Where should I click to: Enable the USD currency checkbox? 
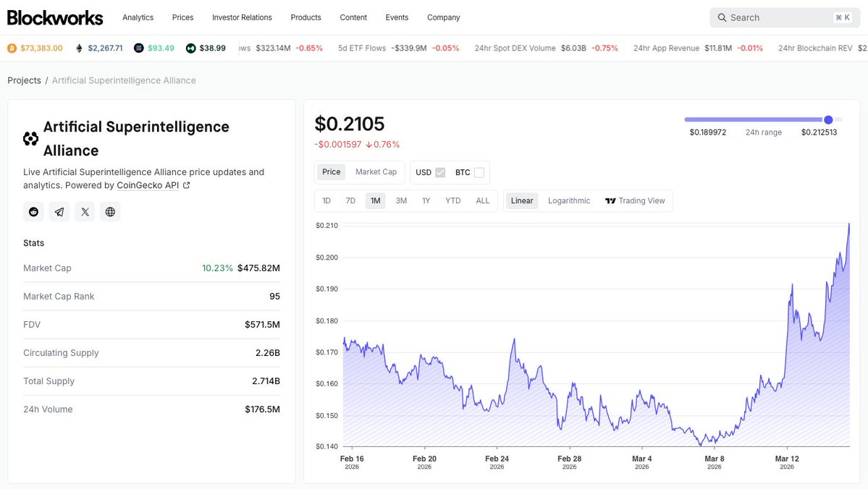coord(440,173)
